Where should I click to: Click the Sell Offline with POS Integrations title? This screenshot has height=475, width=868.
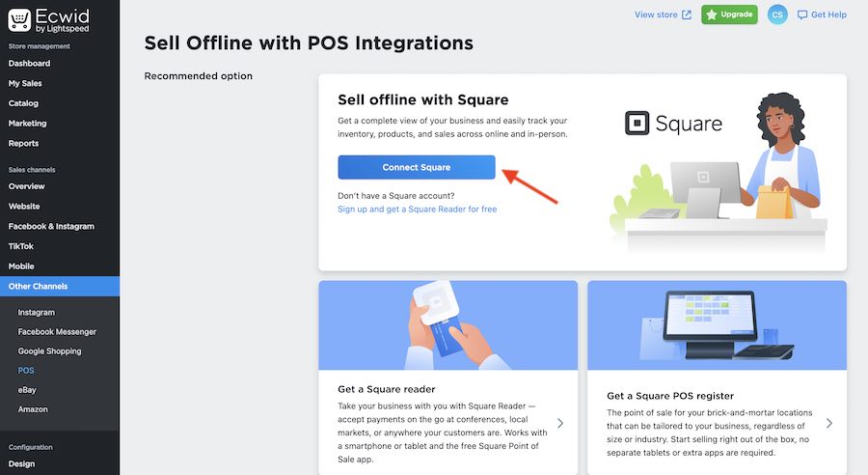click(309, 43)
